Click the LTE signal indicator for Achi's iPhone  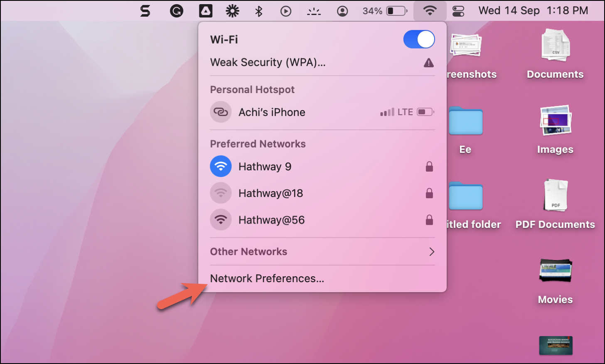pyautogui.click(x=396, y=112)
